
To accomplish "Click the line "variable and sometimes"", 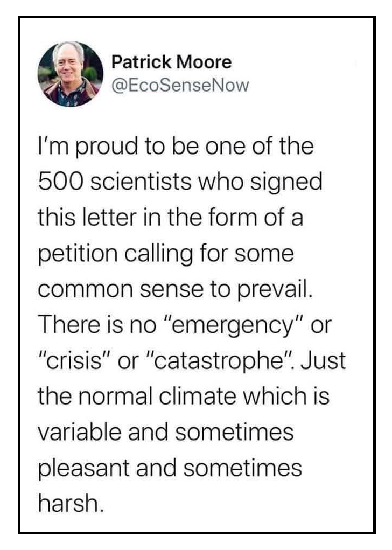I will (166, 430).
